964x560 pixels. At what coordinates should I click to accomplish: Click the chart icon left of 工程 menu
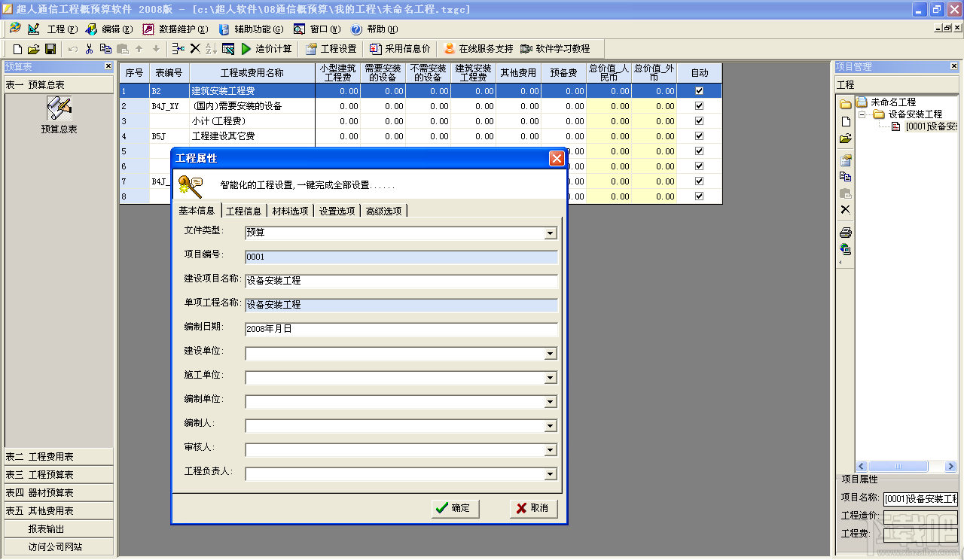pos(34,29)
